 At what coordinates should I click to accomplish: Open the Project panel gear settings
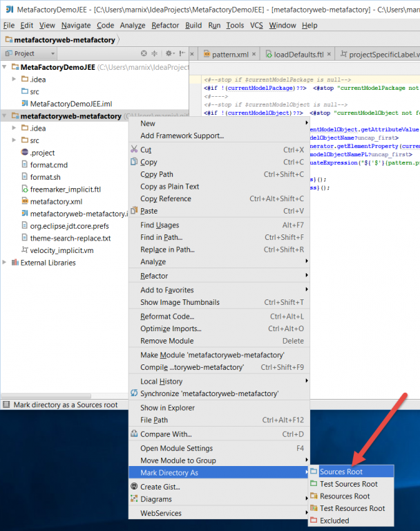tap(169, 53)
